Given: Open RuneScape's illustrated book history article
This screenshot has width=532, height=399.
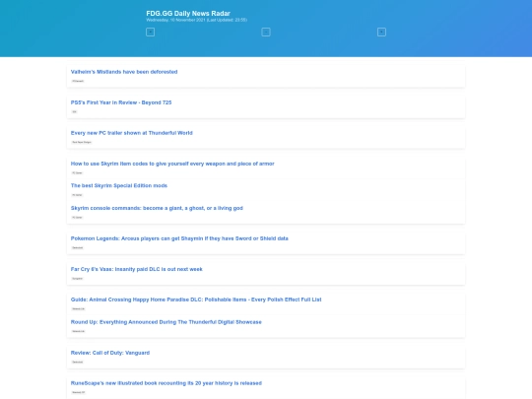Looking at the screenshot, I should coord(166,383).
